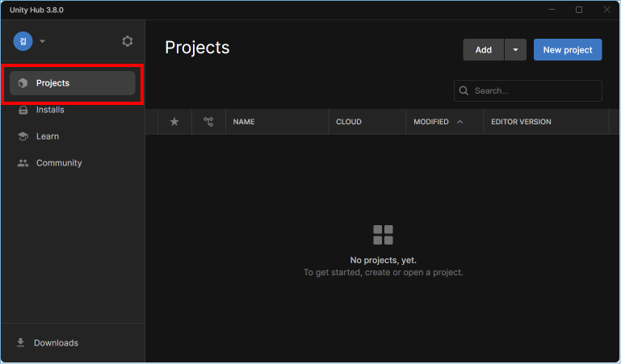This screenshot has height=364, width=621.
Task: Minimize the Unity Hub window
Action: click(x=552, y=10)
